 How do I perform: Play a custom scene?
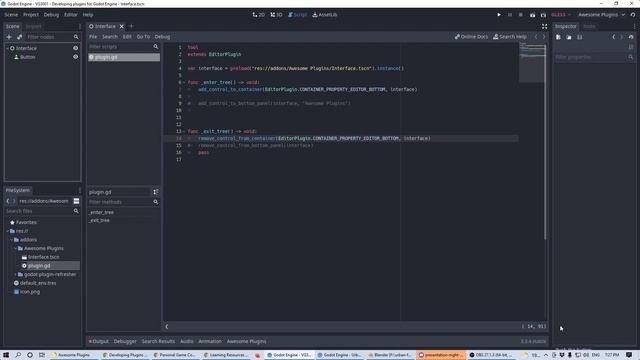pyautogui.click(x=543, y=15)
